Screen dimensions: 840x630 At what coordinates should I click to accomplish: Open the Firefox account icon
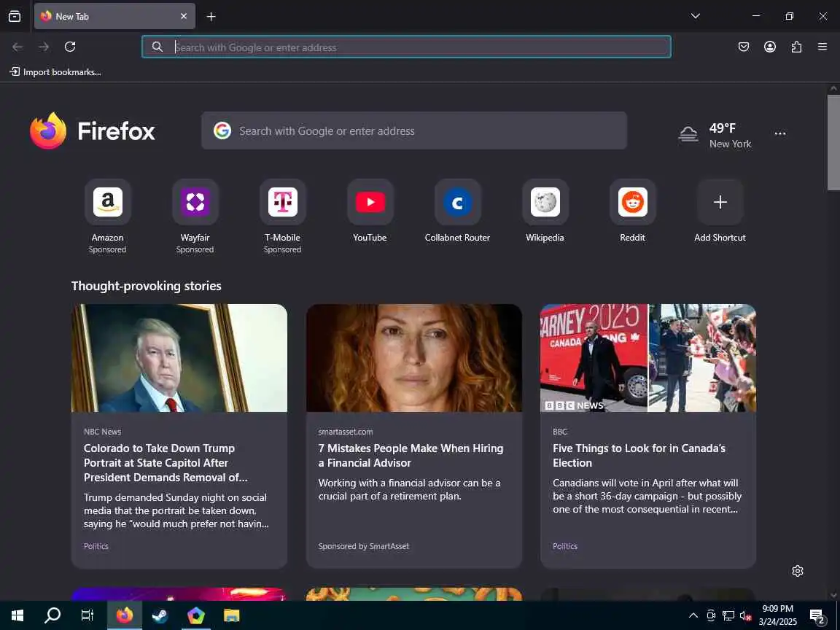[x=770, y=47]
